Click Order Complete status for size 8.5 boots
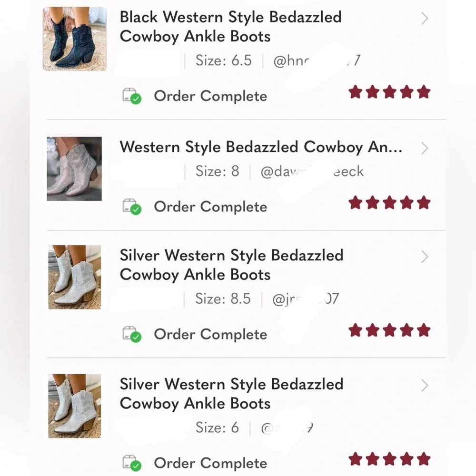 point(210,335)
